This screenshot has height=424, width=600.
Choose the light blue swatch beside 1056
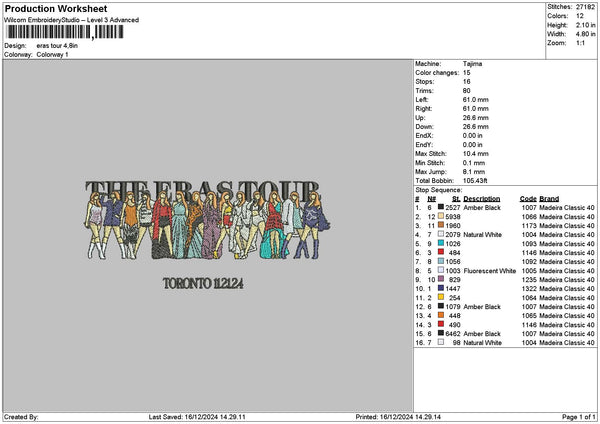(441, 261)
